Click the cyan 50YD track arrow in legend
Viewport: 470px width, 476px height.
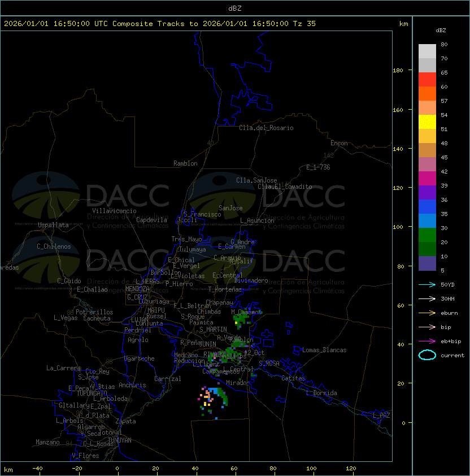tap(427, 285)
